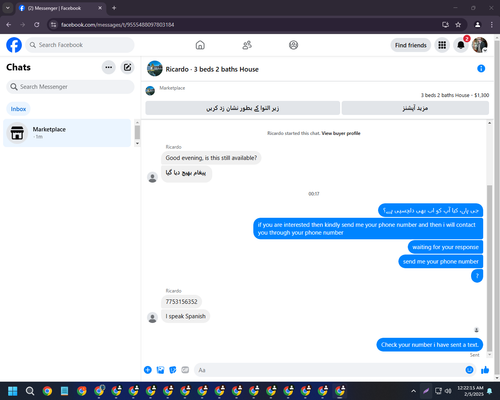Image resolution: width=500 pixels, height=400 pixels.
Task: Start a new message with compose icon
Action: pyautogui.click(x=127, y=67)
